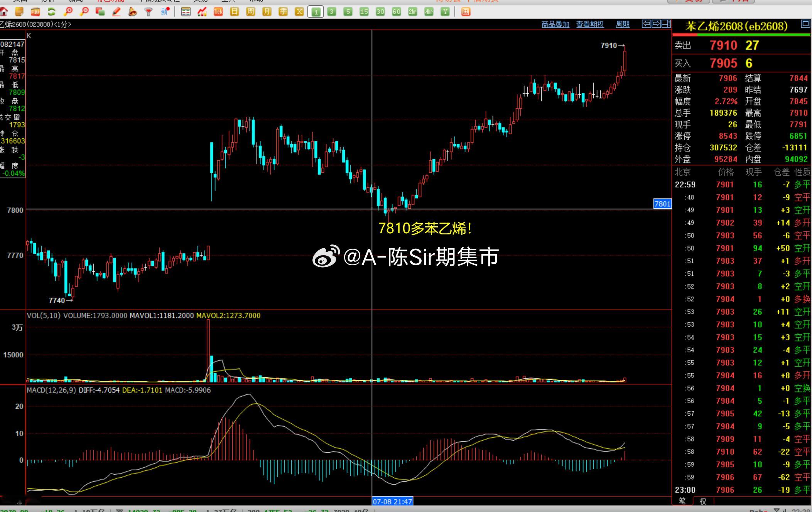Screen dimensions: 812x512
Task: Open the quote list table icon
Action: [x=186, y=12]
